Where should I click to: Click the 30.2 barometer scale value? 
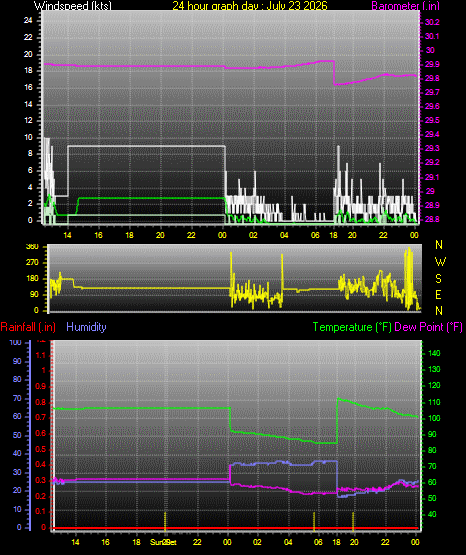tap(432, 22)
